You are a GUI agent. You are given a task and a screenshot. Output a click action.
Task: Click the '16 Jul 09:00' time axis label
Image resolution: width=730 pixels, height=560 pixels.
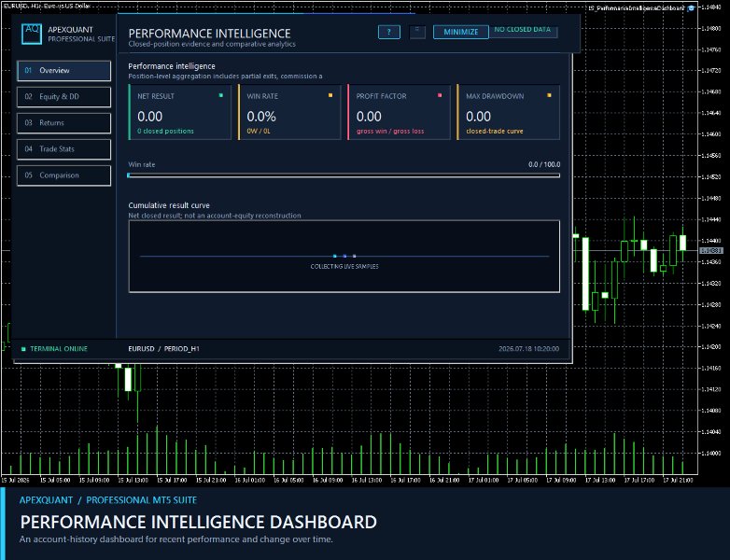point(328,480)
